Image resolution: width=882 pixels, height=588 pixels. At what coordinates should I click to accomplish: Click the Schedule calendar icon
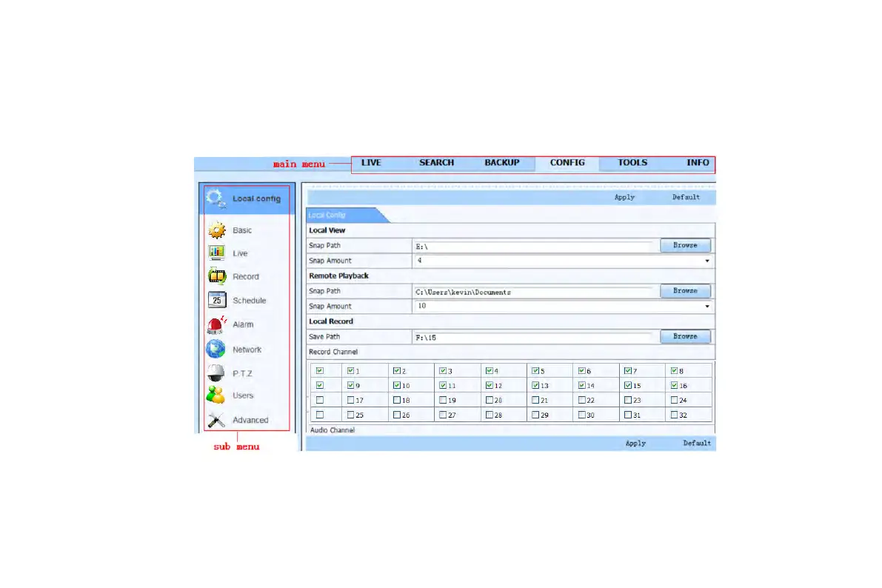(216, 300)
